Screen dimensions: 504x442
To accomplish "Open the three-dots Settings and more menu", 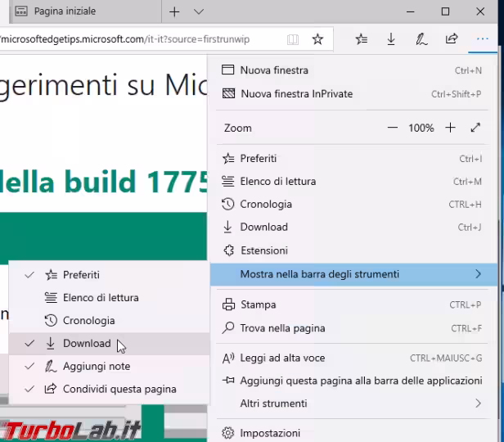I will [482, 38].
